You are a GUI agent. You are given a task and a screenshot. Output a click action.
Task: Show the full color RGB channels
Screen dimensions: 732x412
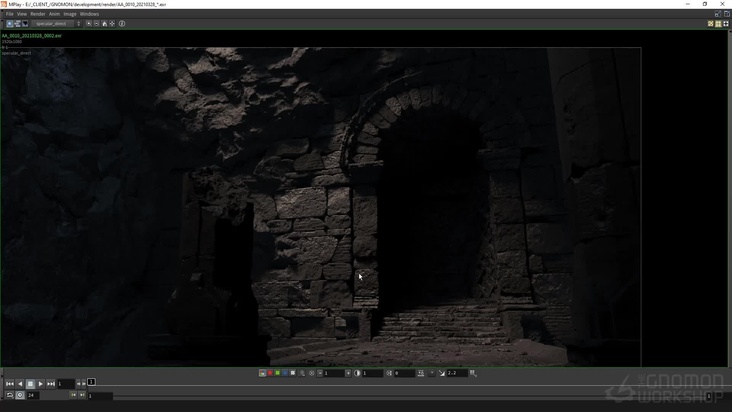pos(262,373)
